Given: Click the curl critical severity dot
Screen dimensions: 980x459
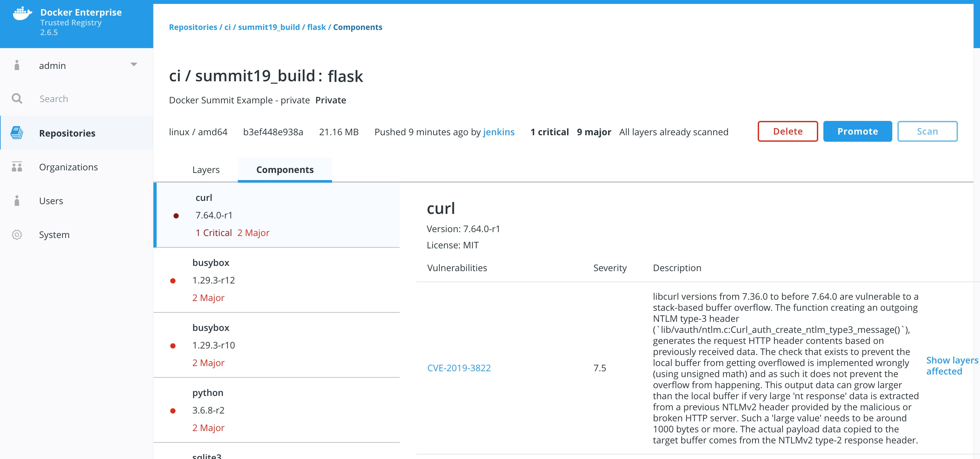Looking at the screenshot, I should (176, 216).
